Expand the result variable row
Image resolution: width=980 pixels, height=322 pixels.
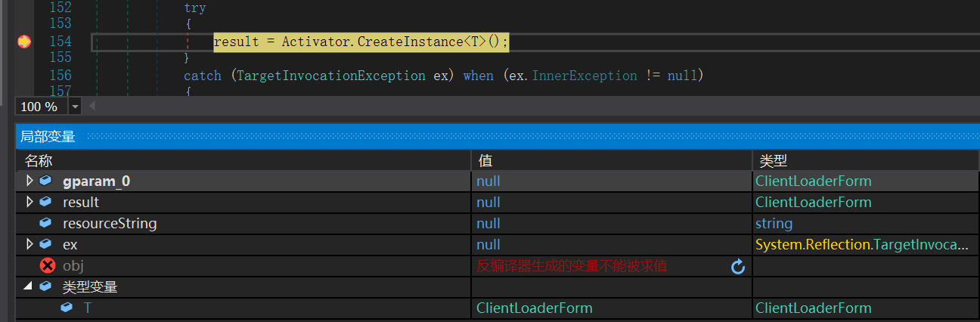(29, 203)
